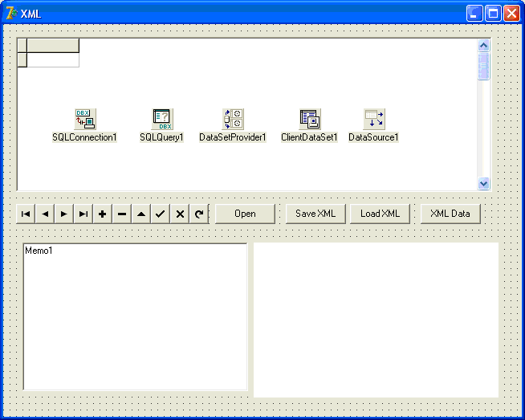Image resolution: width=525 pixels, height=420 pixels.
Task: Insert a record with the plus button
Action: [103, 214]
